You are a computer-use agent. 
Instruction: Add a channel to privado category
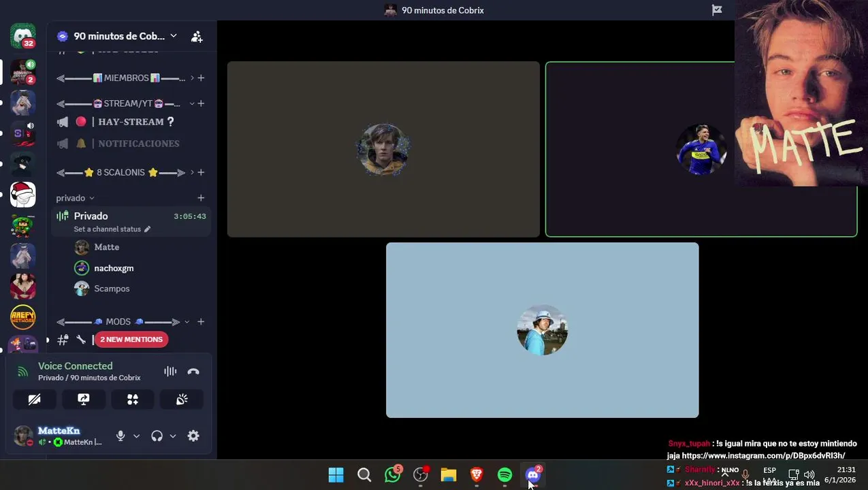click(201, 198)
